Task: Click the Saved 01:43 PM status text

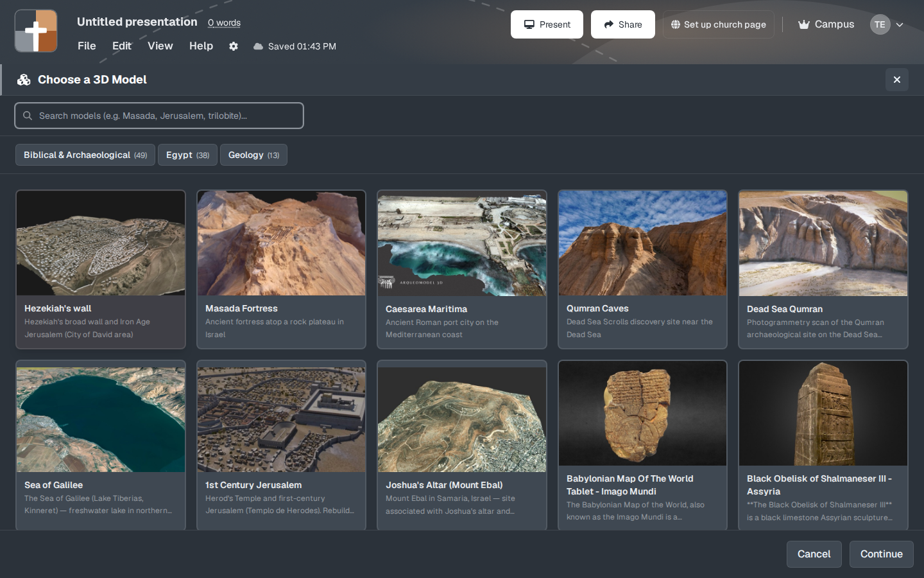Action: tap(302, 46)
